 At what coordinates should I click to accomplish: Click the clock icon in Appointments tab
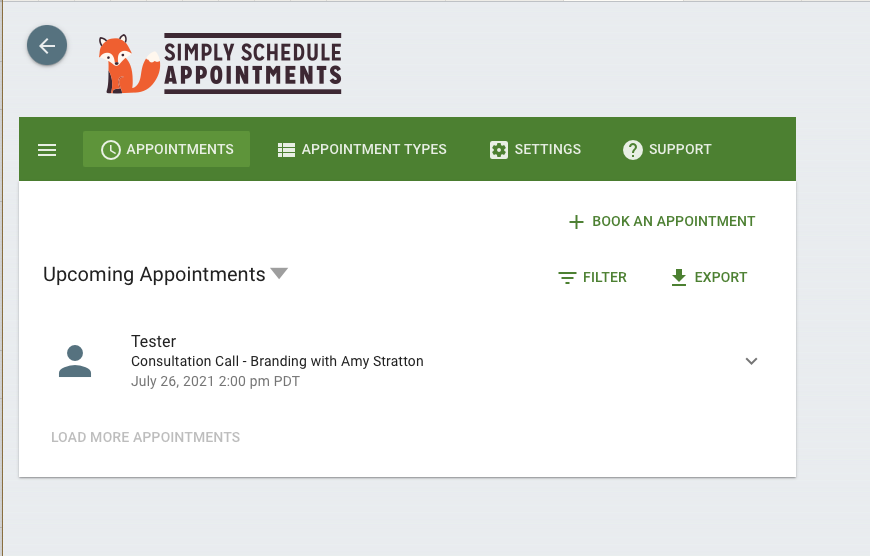(x=110, y=150)
